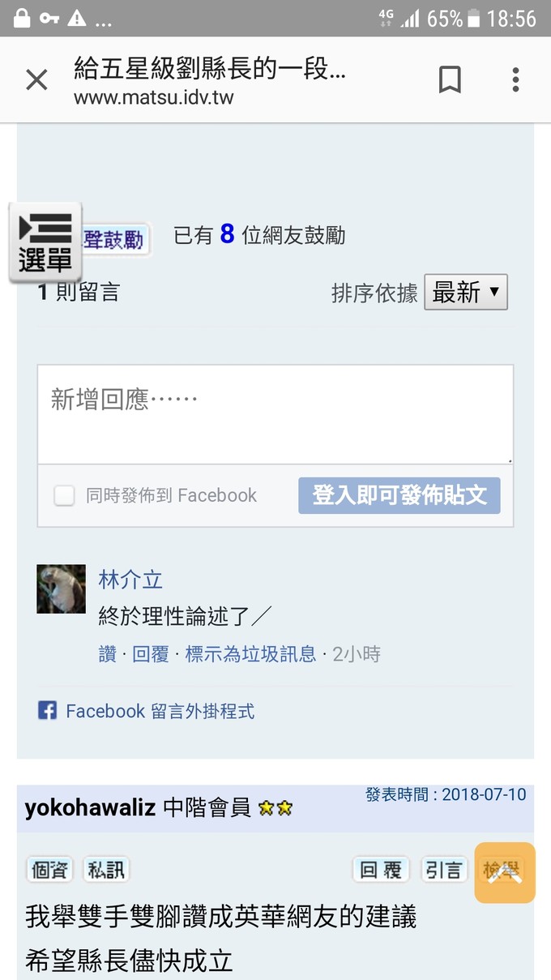Click the 回覆 post reply icon
This screenshot has width=551, height=980.
(x=381, y=870)
